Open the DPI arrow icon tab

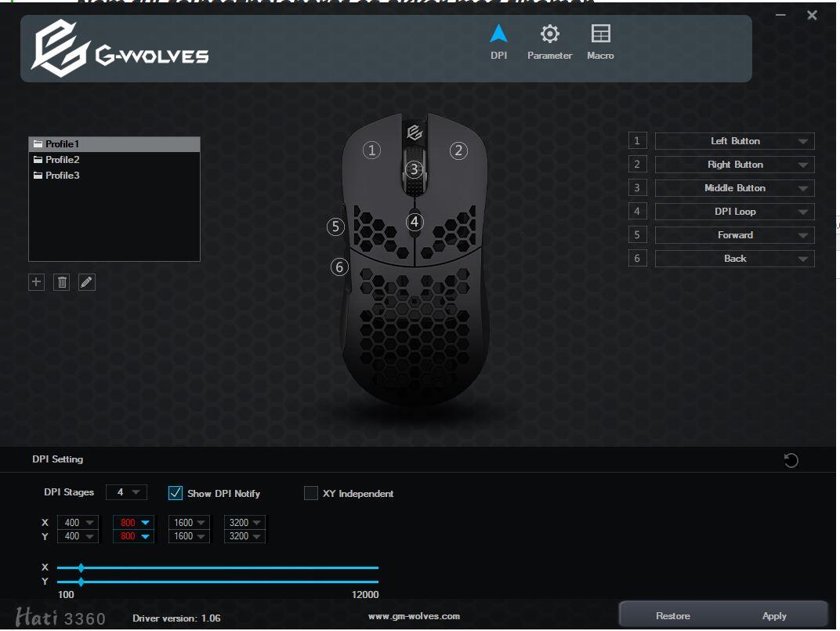coord(498,34)
